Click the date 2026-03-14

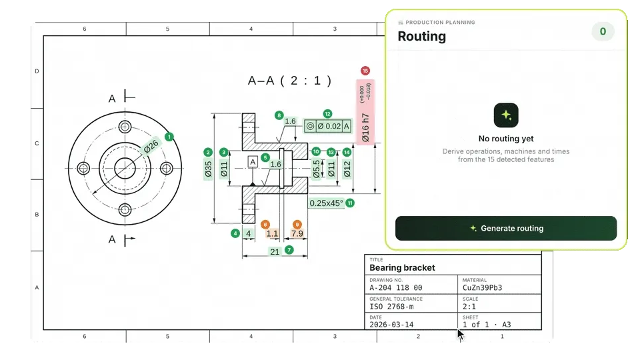[391, 325]
